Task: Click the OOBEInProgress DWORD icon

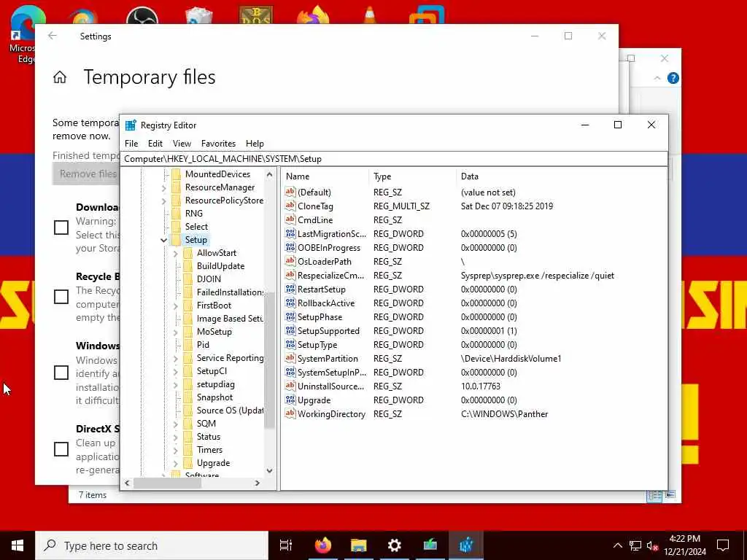Action: [x=290, y=247]
